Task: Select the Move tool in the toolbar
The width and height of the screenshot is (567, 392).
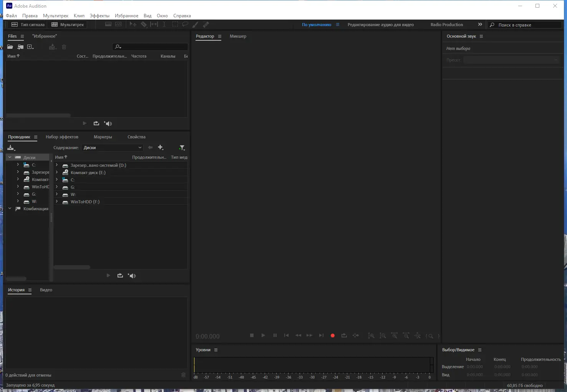Action: tap(133, 24)
